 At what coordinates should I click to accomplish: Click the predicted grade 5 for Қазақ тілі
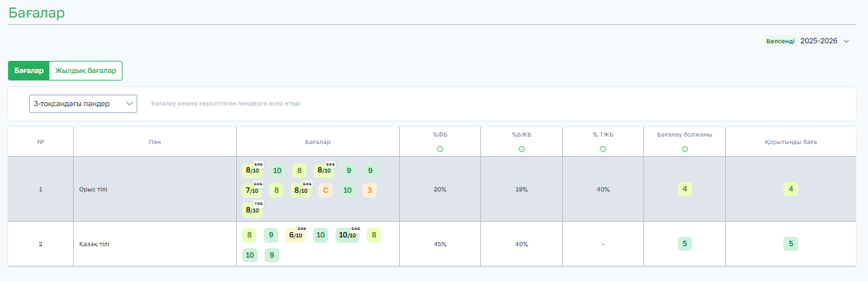tap(685, 244)
